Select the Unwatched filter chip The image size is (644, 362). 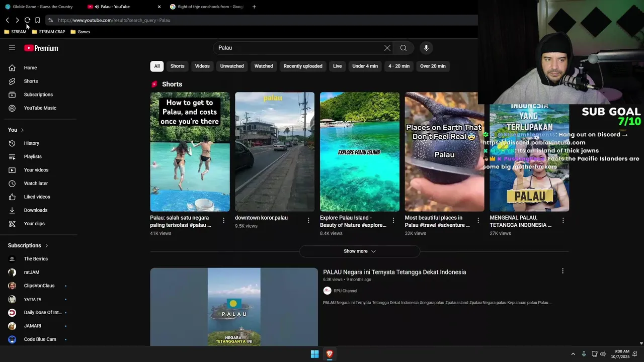[x=232, y=66]
